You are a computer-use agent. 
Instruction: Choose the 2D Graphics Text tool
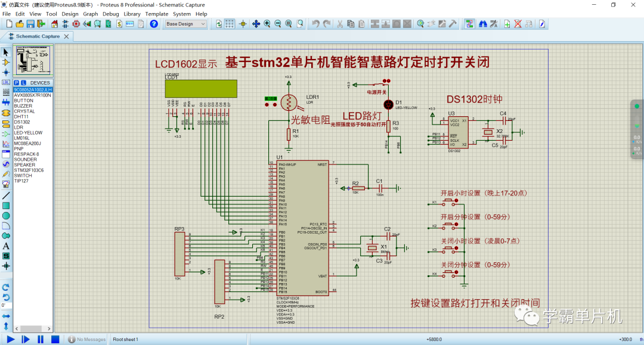coord(6,246)
